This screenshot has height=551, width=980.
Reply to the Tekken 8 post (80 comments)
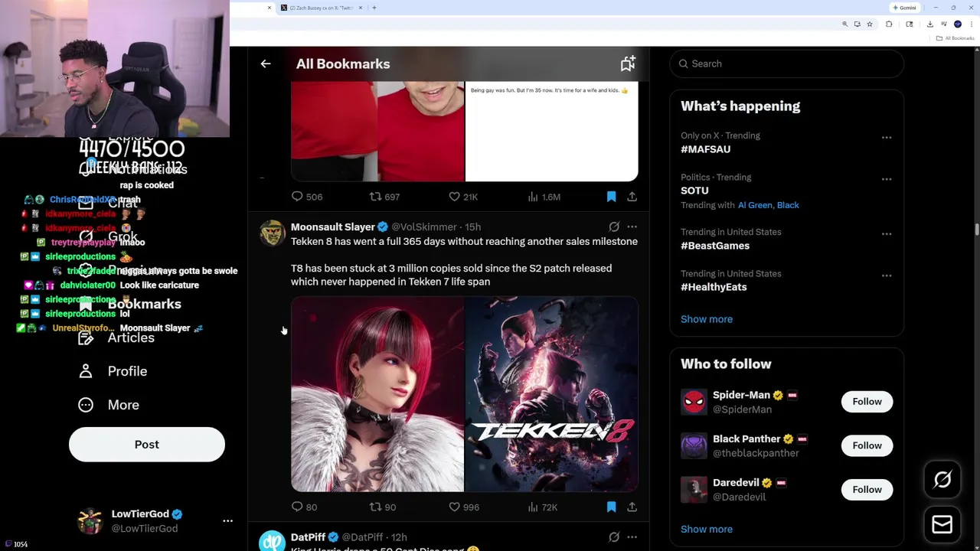pos(304,507)
